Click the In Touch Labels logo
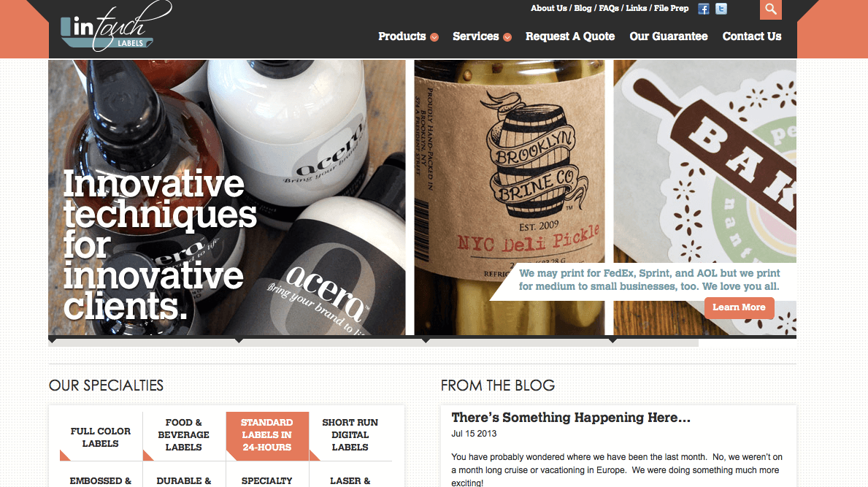The image size is (868, 487). [x=115, y=28]
